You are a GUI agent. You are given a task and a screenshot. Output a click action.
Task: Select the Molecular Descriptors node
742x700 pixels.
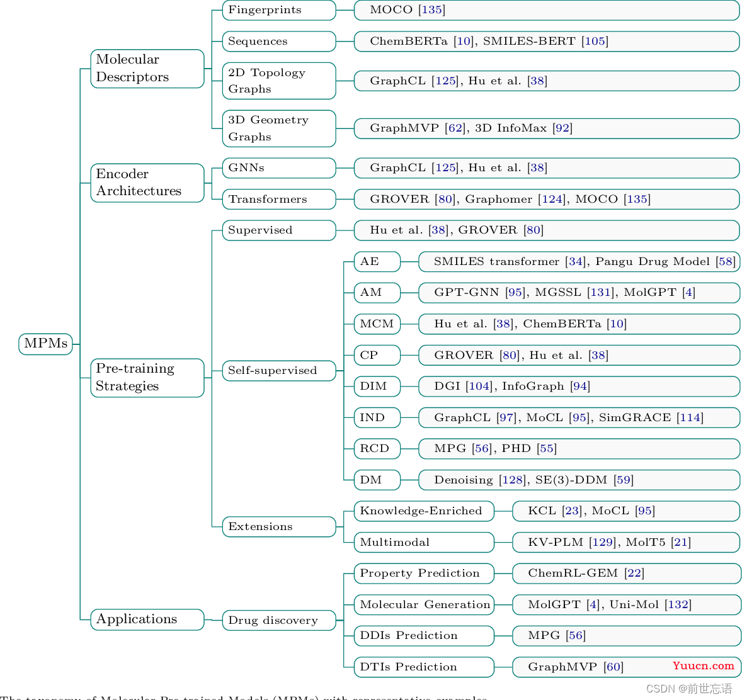pyautogui.click(x=147, y=69)
